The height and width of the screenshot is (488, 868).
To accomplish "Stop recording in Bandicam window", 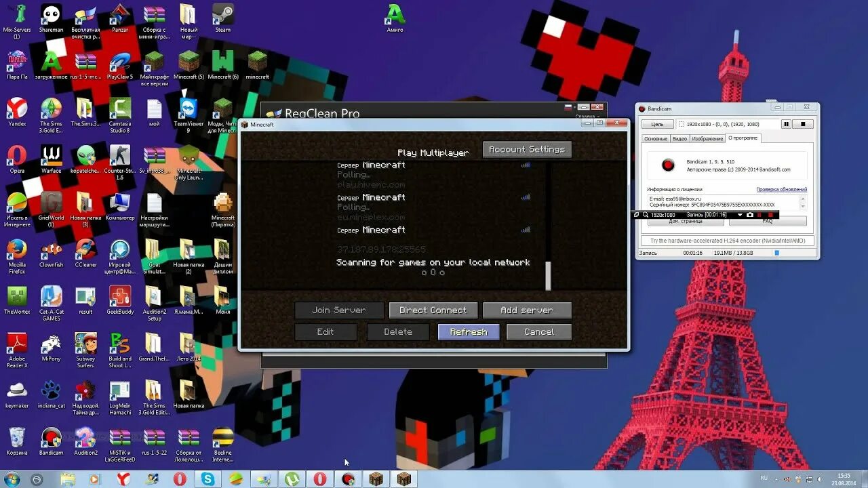I will point(803,124).
